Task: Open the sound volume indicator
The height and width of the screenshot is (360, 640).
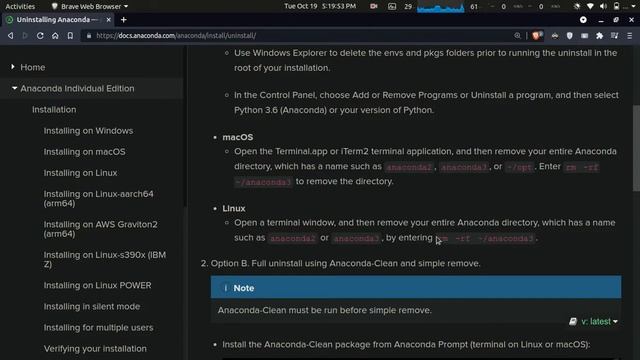Action: pos(603,7)
